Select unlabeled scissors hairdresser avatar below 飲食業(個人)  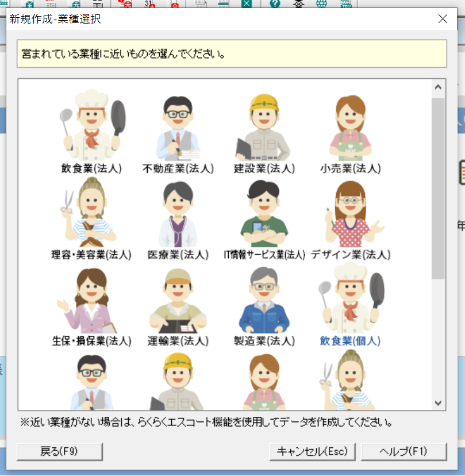click(348, 379)
